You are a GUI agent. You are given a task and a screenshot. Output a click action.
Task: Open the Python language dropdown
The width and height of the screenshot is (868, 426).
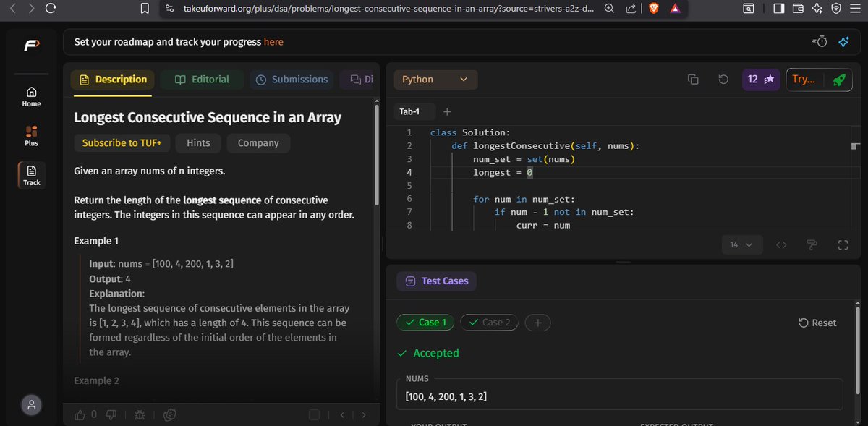coord(435,80)
